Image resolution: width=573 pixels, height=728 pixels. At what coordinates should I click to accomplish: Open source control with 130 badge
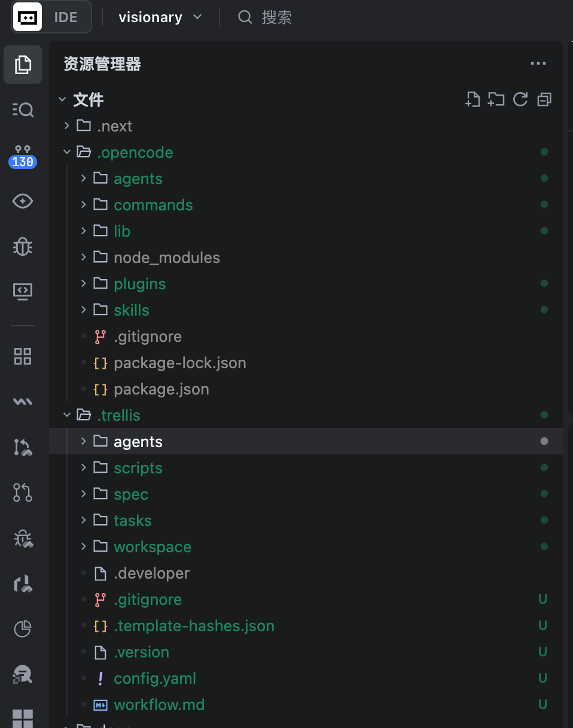click(23, 157)
